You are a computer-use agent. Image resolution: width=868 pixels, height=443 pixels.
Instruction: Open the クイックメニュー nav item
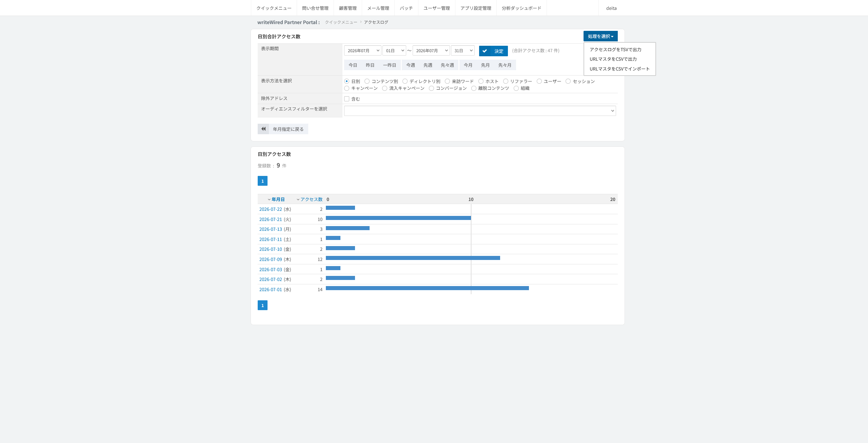274,8
